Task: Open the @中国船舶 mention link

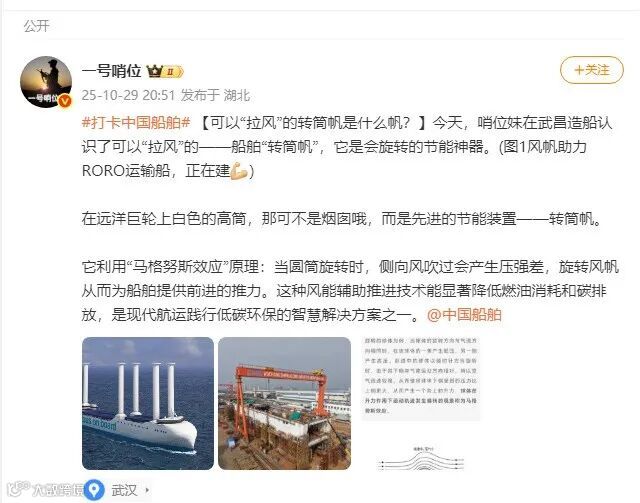Action: pos(464,315)
